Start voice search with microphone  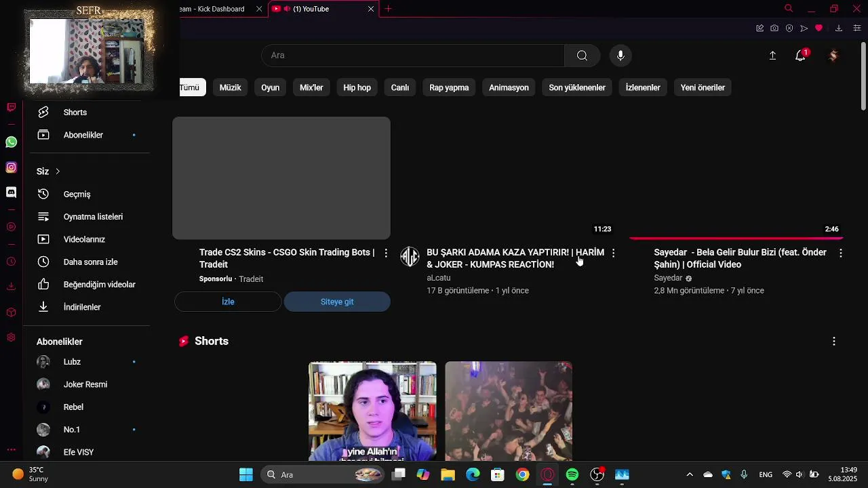[x=620, y=56]
